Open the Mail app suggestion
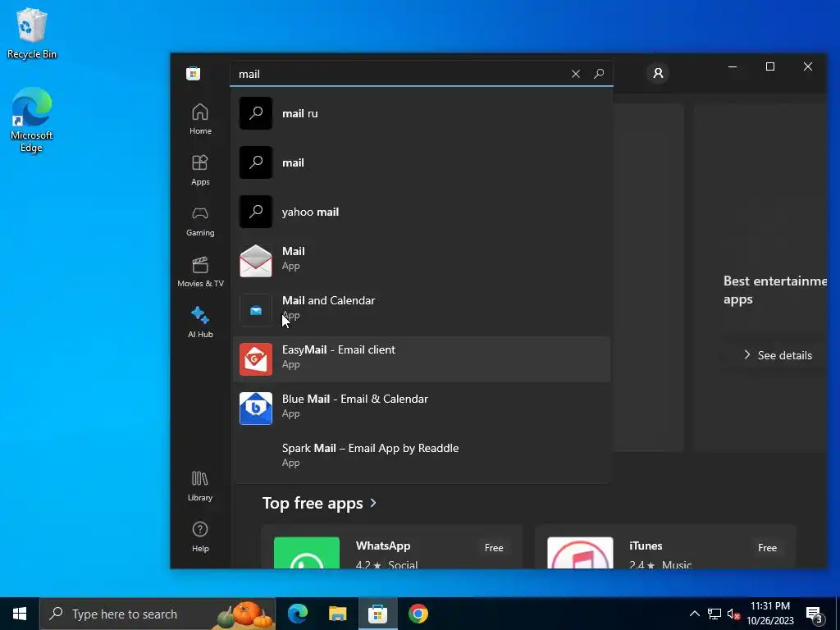Screen dimensions: 840x630 (422, 261)
